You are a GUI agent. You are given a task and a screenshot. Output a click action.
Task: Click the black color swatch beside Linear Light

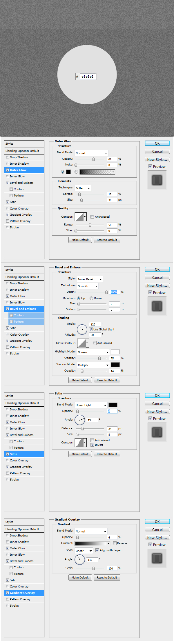[113, 405]
